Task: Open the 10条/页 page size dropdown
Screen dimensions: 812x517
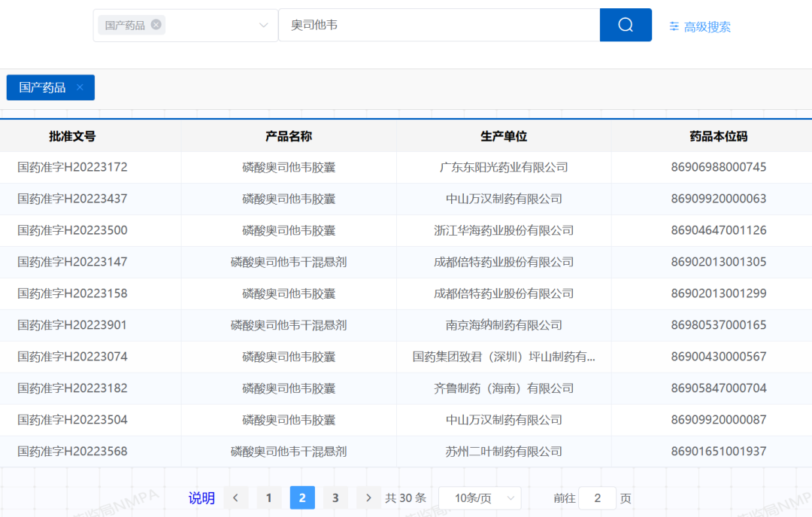Action: click(x=479, y=497)
